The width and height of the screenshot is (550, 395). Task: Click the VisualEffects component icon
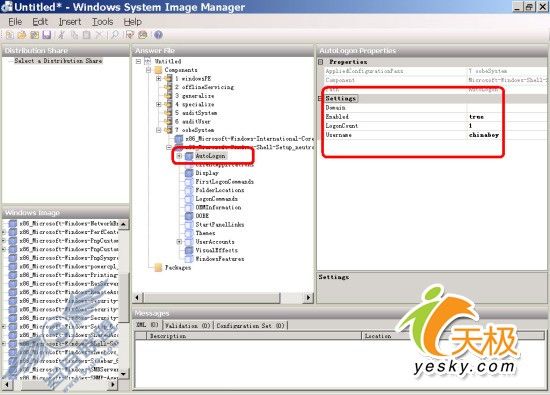click(x=189, y=250)
